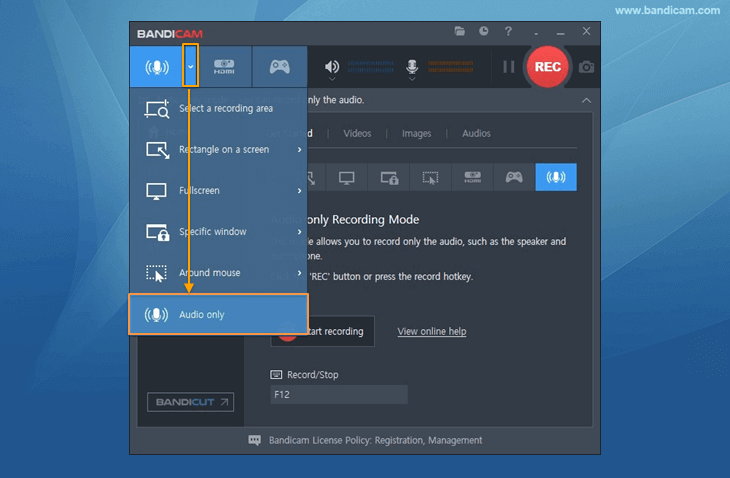730x478 pixels.
Task: Open scheduled recording clock icon
Action: pos(484,31)
